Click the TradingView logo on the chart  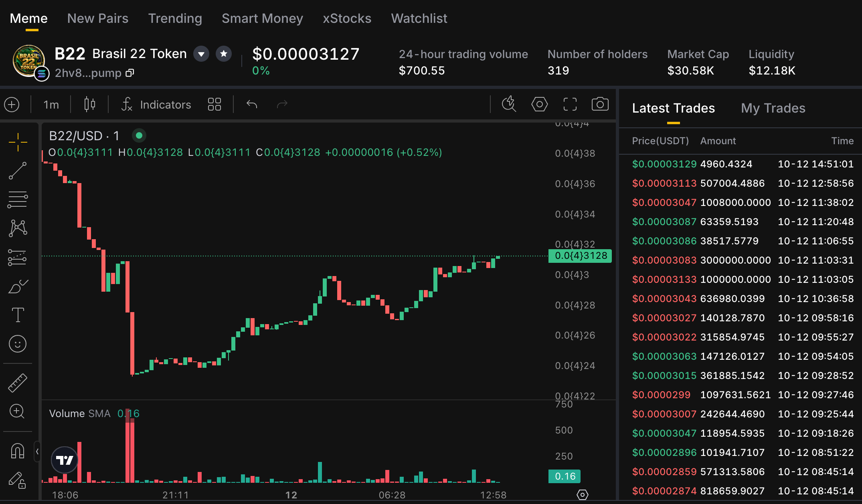pos(65,460)
